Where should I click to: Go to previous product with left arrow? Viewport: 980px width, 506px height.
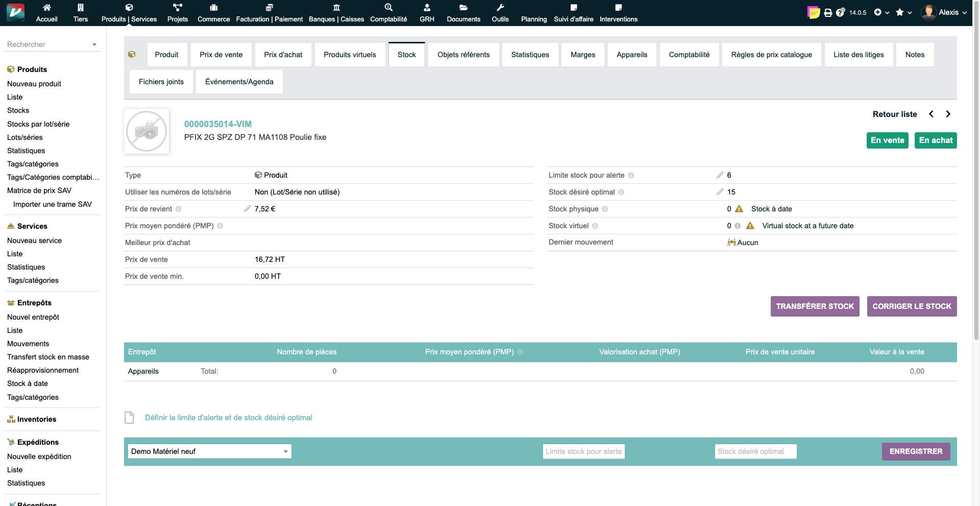[931, 114]
